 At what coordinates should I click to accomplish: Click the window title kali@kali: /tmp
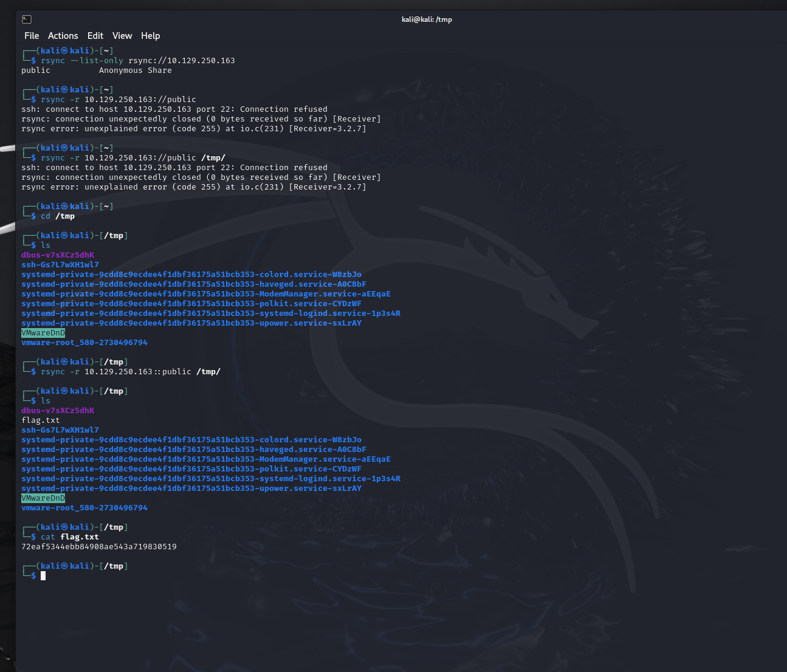coord(427,19)
